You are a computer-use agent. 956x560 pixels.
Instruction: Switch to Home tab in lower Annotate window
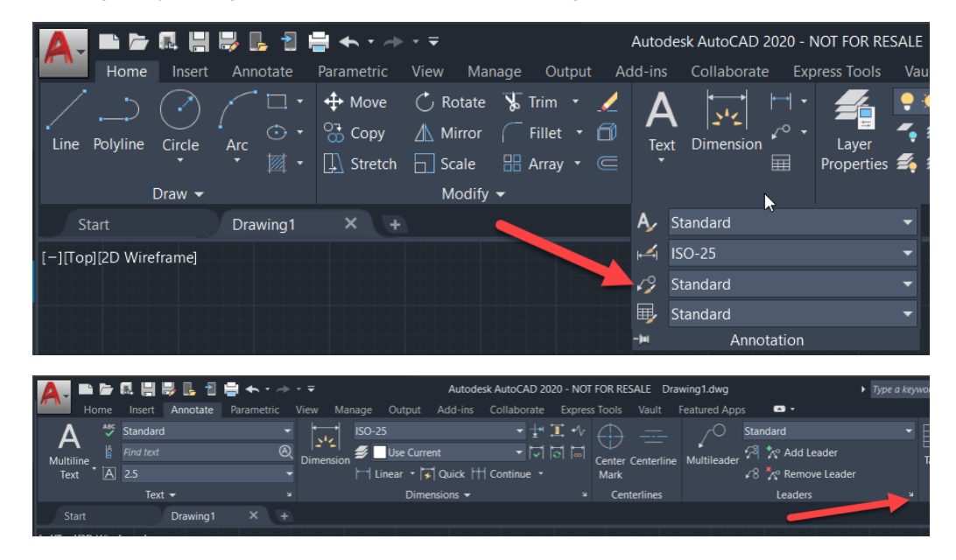coord(97,409)
